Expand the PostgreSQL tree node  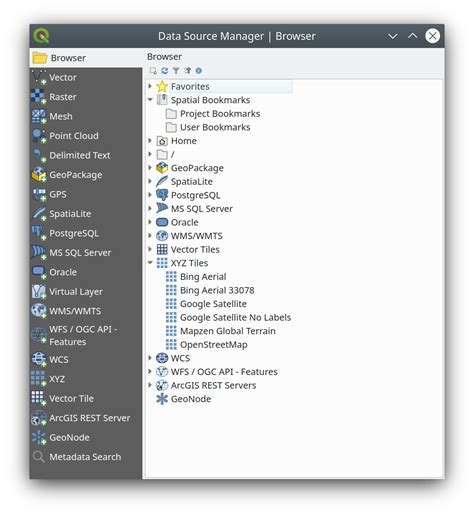click(x=150, y=195)
